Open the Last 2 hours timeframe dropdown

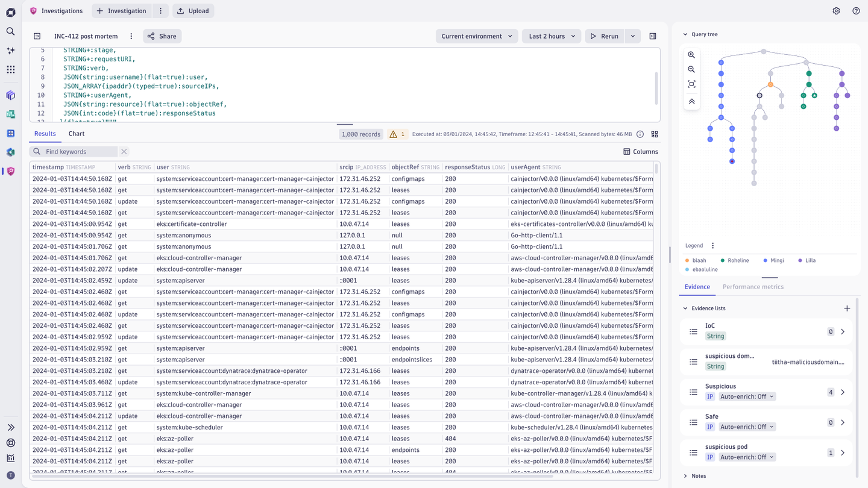pos(551,36)
